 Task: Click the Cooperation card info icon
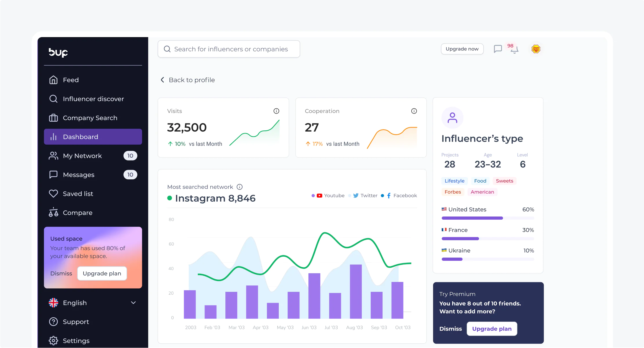point(414,111)
